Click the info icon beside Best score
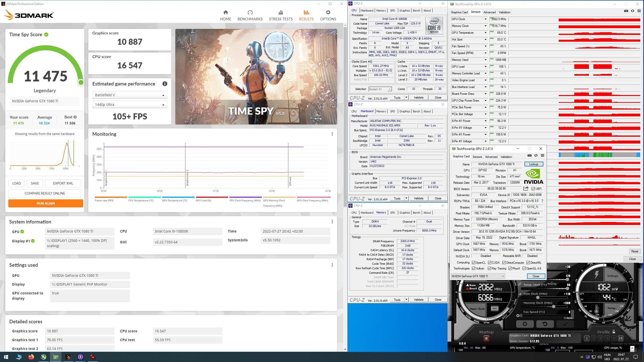This screenshot has width=644, height=362. pos(75,117)
